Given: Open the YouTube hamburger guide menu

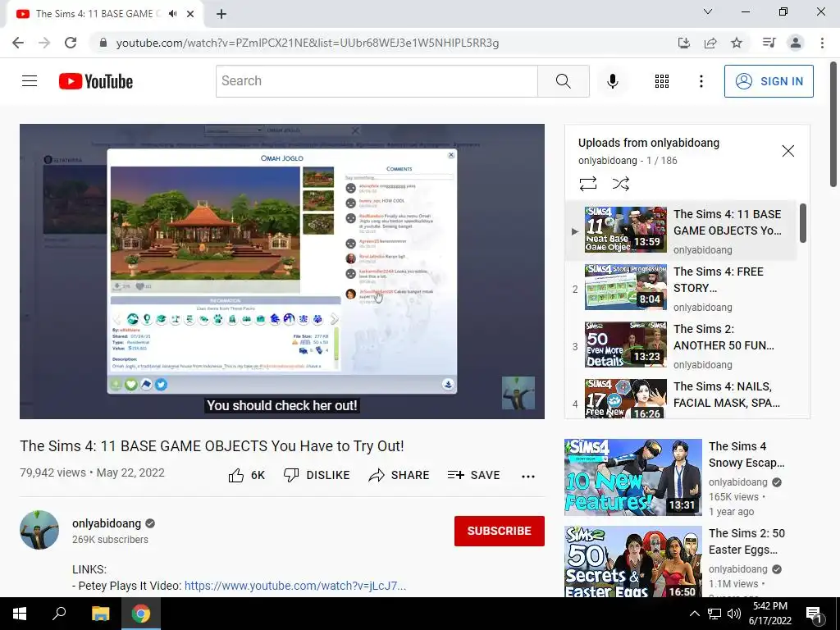Looking at the screenshot, I should click(30, 81).
